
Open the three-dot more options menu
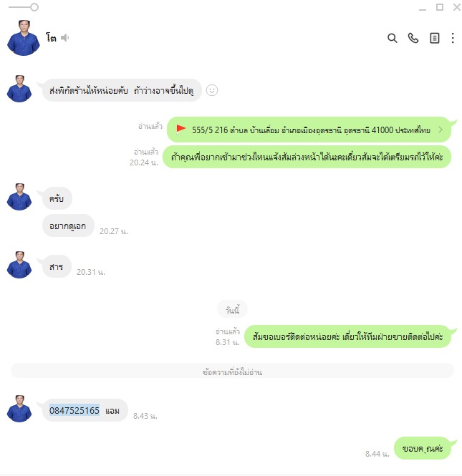[453, 38]
